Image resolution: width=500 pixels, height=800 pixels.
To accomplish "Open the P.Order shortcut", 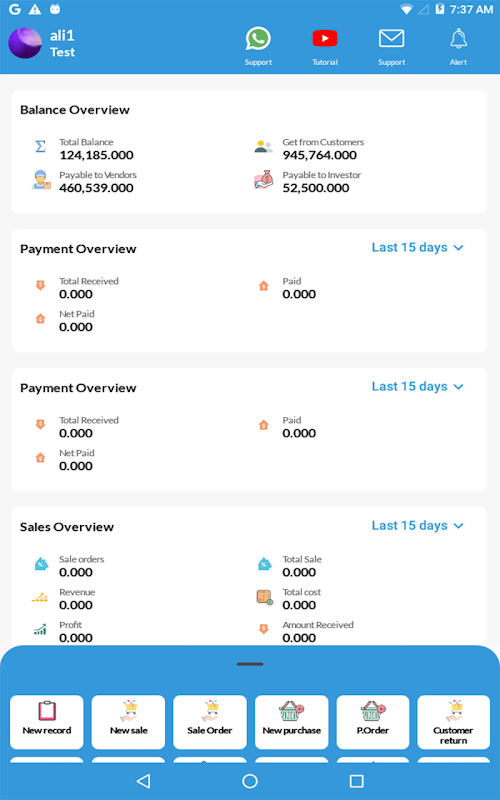I will click(x=373, y=722).
